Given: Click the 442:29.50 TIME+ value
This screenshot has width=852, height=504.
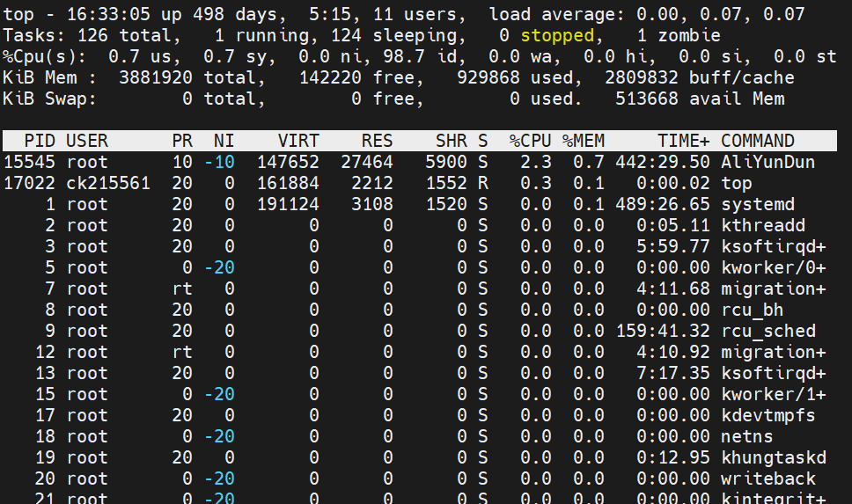Looking at the screenshot, I should click(663, 162).
